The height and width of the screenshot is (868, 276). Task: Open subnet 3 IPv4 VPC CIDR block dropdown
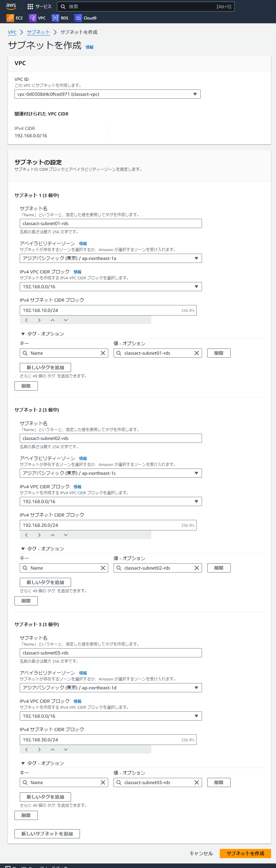pos(111,716)
